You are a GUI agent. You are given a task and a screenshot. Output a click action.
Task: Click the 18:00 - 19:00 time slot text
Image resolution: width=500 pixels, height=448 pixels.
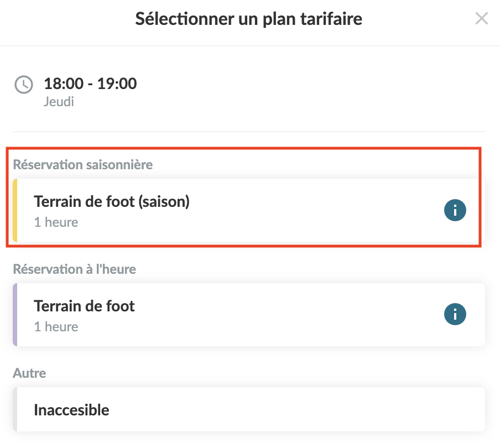[90, 84]
